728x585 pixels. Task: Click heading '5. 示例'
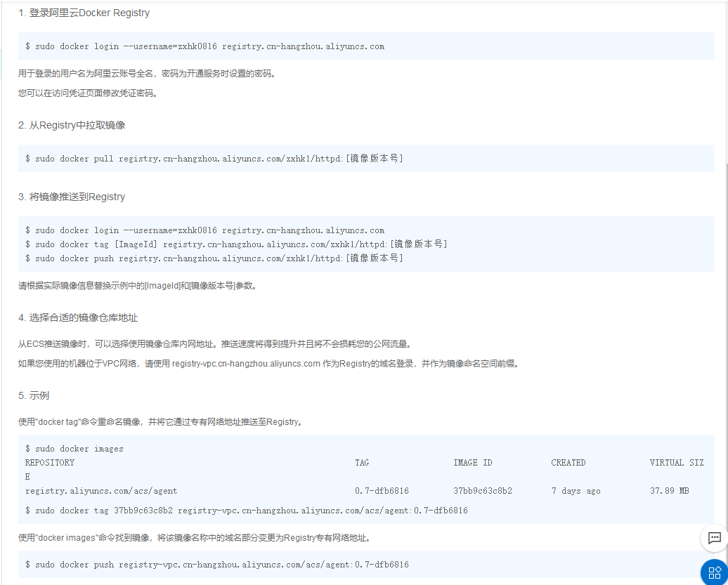click(x=34, y=395)
